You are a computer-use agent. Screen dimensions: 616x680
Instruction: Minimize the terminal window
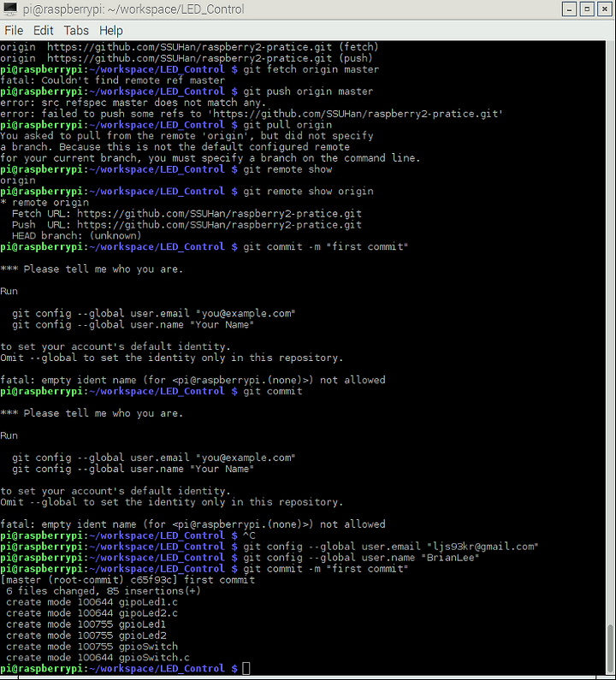tap(569, 9)
